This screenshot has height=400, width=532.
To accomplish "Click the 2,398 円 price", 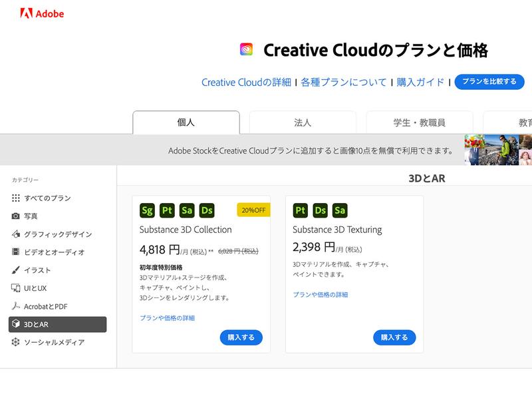I will [314, 247].
